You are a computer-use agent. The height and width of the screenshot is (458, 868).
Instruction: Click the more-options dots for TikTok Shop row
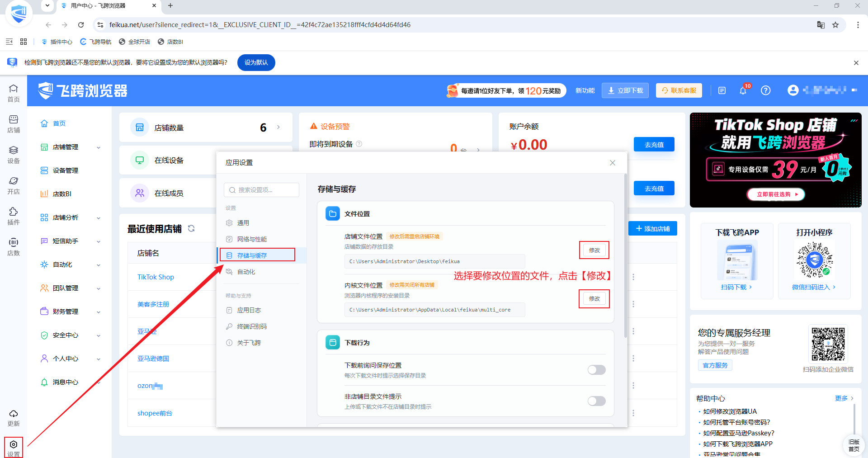[633, 277]
